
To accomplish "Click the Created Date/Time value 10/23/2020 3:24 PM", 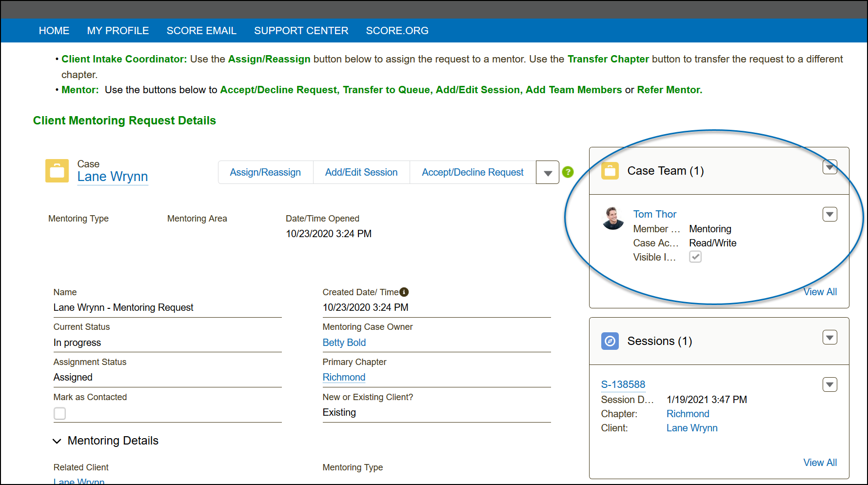I will pos(366,307).
